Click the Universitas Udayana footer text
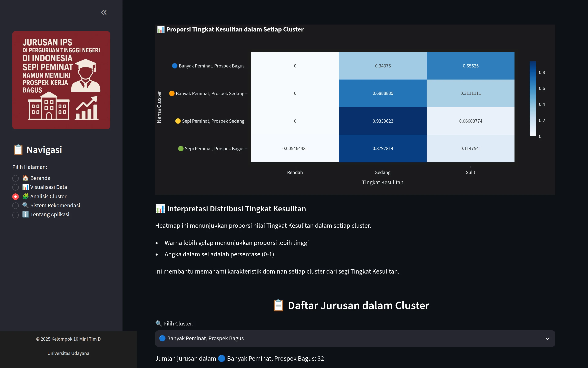 68,353
